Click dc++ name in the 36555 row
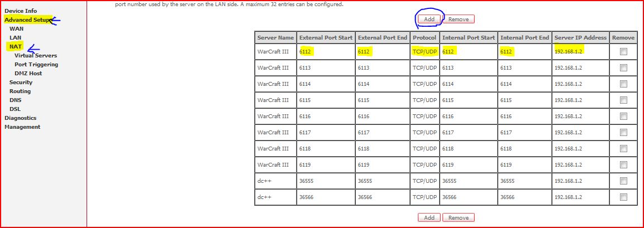Image resolution: width=644 pixels, height=228 pixels. [x=265, y=181]
